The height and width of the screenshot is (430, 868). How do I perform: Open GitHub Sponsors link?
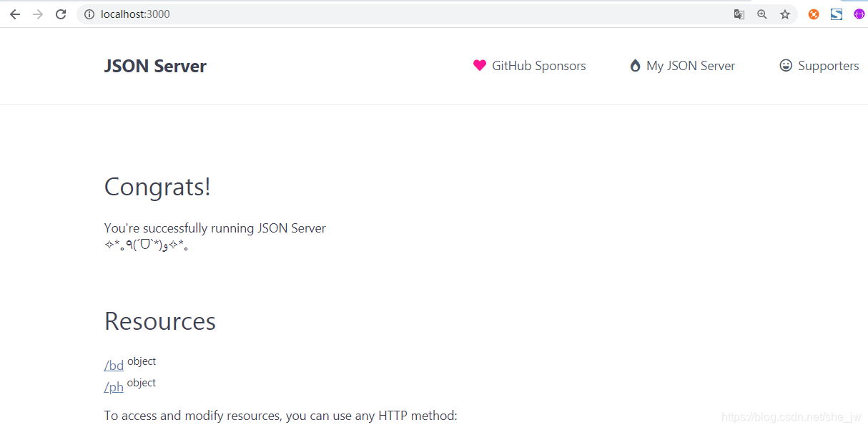pos(530,66)
